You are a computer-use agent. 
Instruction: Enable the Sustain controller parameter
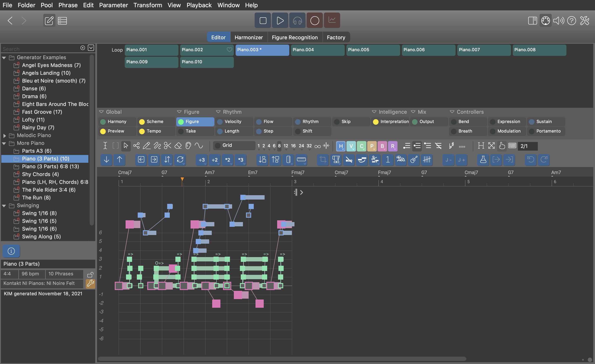pos(544,122)
